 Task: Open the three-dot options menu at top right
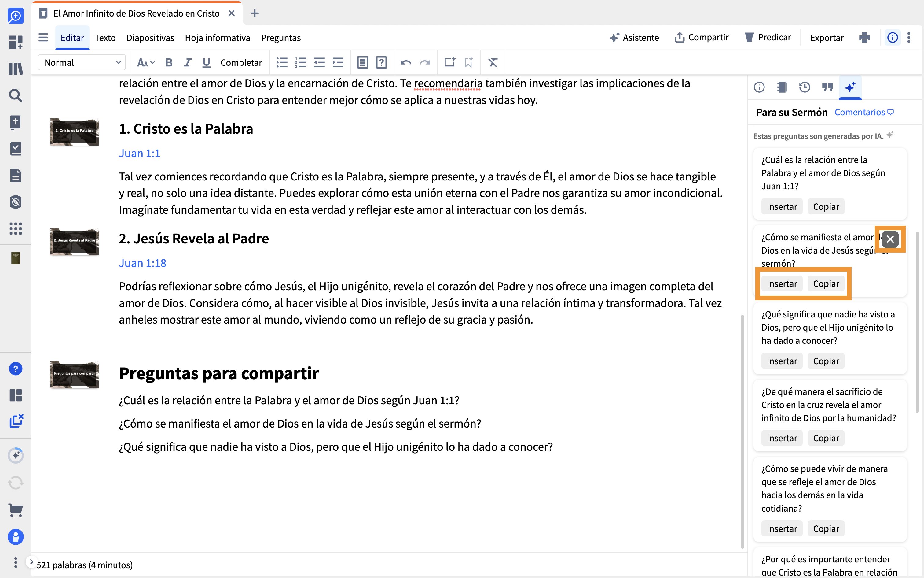click(909, 37)
